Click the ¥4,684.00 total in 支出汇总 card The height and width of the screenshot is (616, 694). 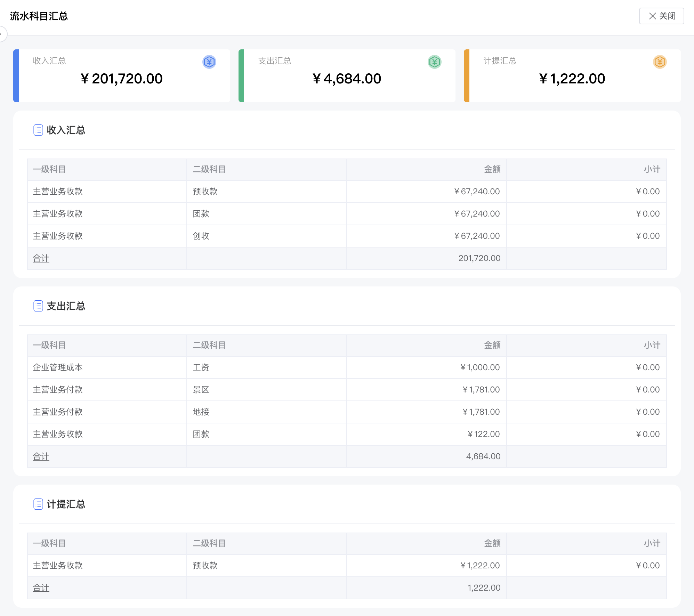point(347,79)
